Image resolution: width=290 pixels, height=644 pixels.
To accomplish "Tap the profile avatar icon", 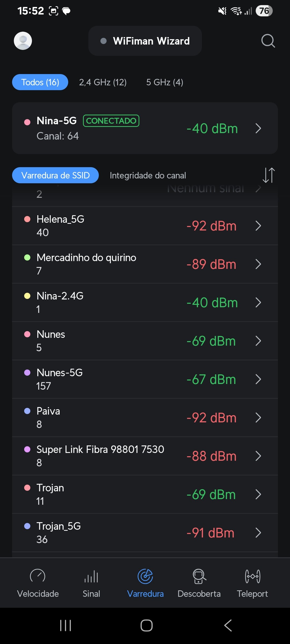I will pyautogui.click(x=23, y=41).
